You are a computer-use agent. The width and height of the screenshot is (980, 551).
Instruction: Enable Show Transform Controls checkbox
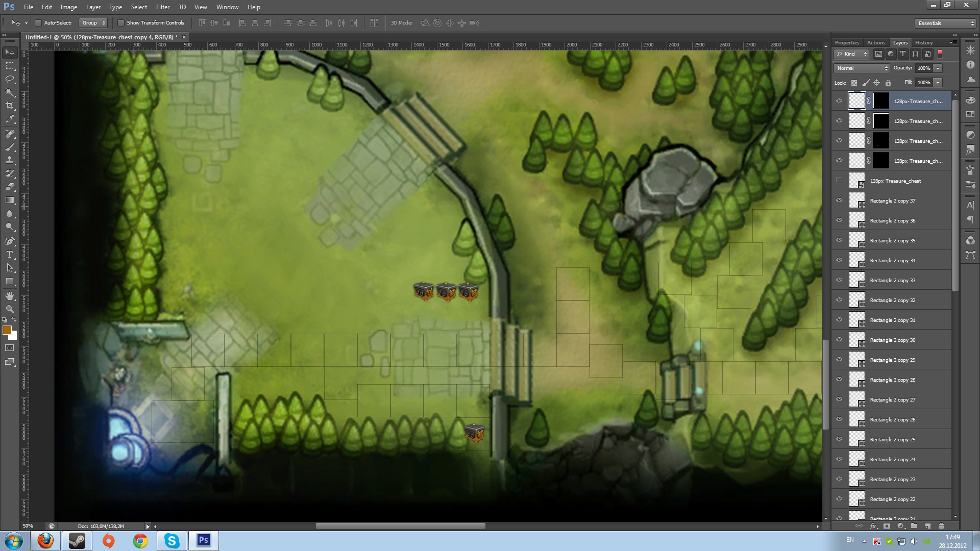pos(121,23)
